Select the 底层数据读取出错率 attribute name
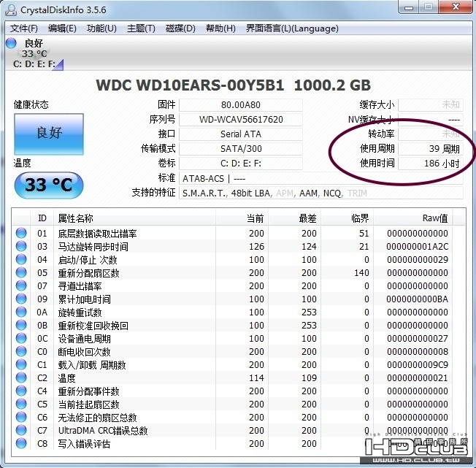The image size is (476, 468). coord(97,234)
